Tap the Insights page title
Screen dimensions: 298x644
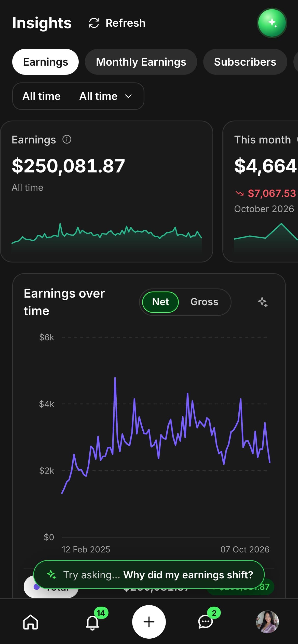42,23
